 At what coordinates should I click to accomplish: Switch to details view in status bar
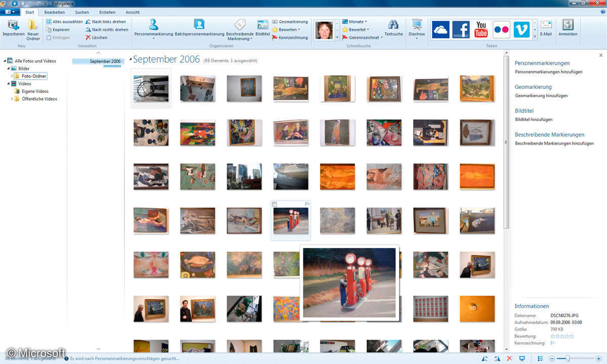coord(540,358)
